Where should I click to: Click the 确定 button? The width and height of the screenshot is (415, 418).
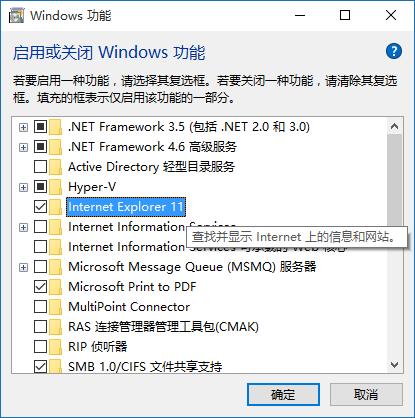(x=283, y=395)
